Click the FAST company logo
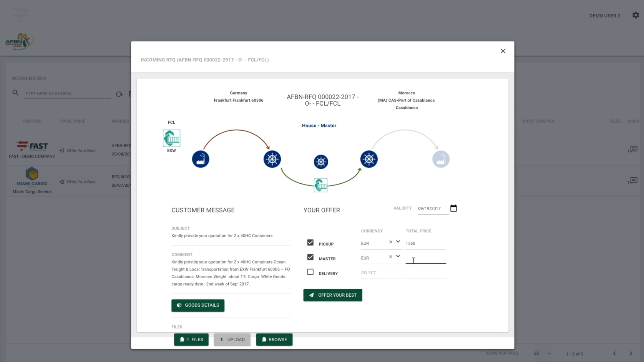644x362 pixels. pos(32,146)
